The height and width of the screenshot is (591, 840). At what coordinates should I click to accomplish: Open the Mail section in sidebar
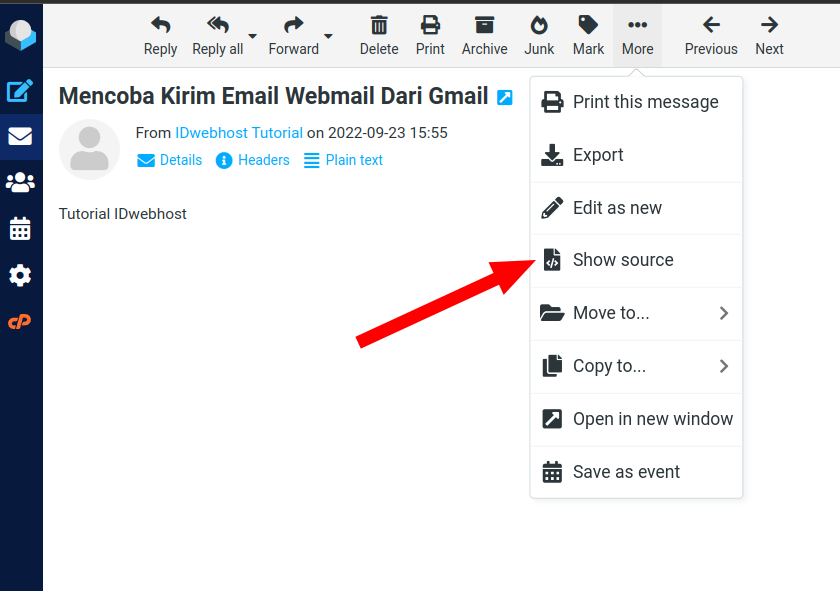pyautogui.click(x=20, y=137)
